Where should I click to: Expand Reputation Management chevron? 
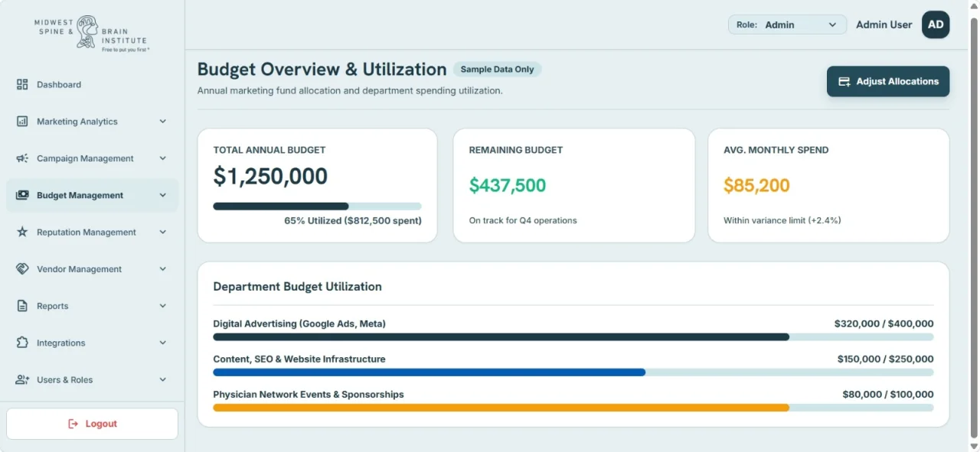click(162, 232)
